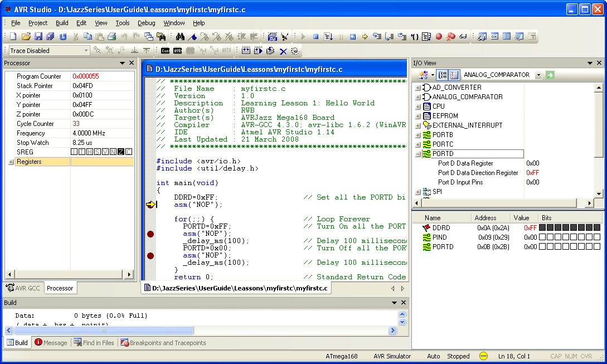The width and height of the screenshot is (607, 364).
Task: Run to cursor using the braces icon
Action: pyautogui.click(x=415, y=36)
